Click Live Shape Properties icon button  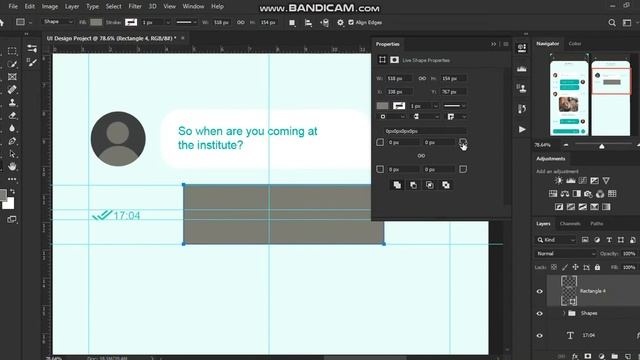click(x=382, y=60)
